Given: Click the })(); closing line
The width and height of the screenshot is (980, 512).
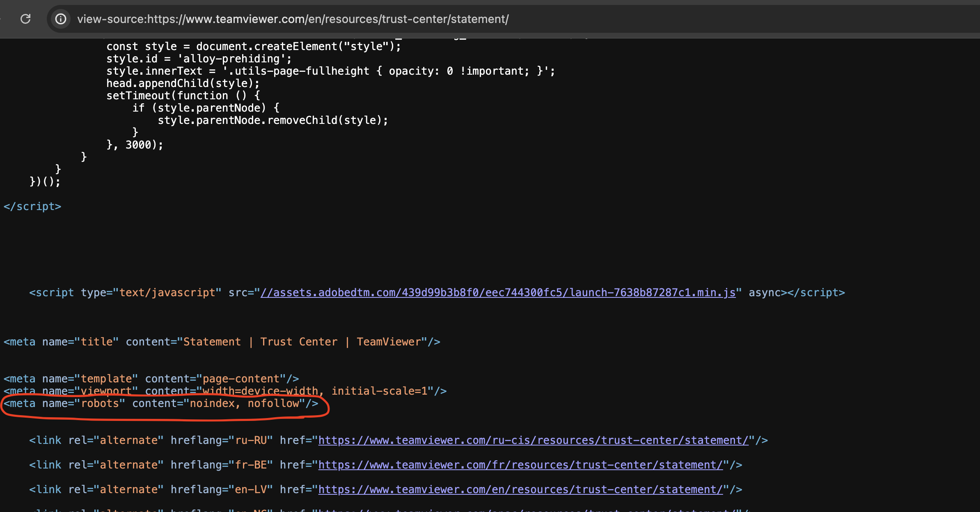Looking at the screenshot, I should coord(45,182).
